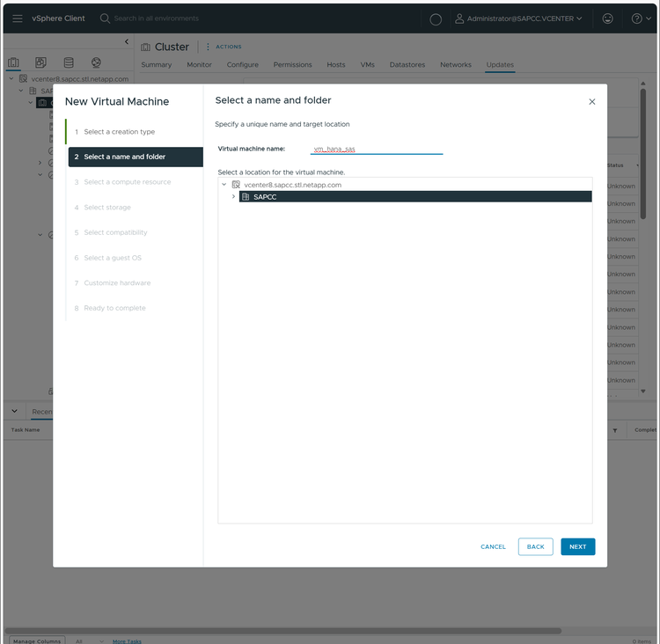The image size is (660, 644).
Task: Open the Cluster ACTIONS menu
Action: (x=224, y=47)
